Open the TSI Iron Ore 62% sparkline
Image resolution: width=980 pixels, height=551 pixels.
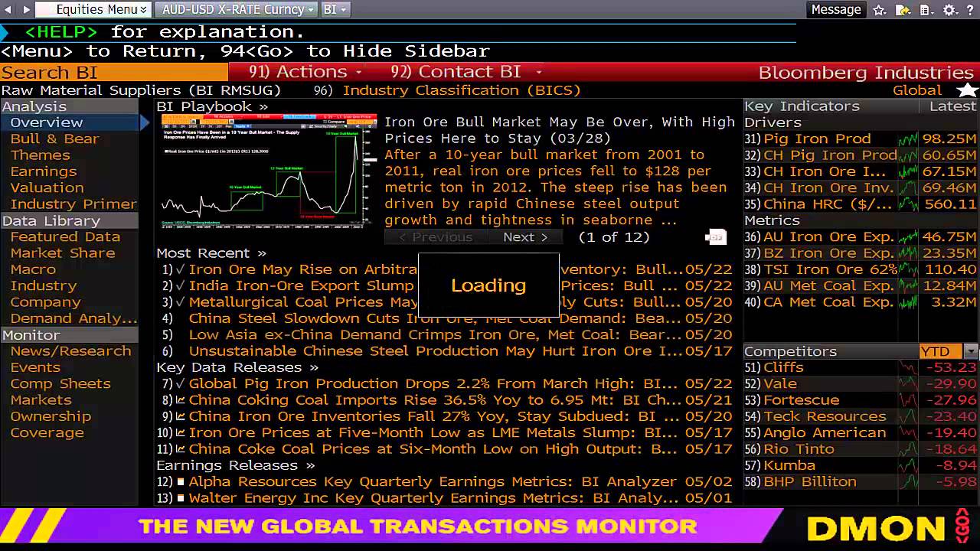[908, 269]
